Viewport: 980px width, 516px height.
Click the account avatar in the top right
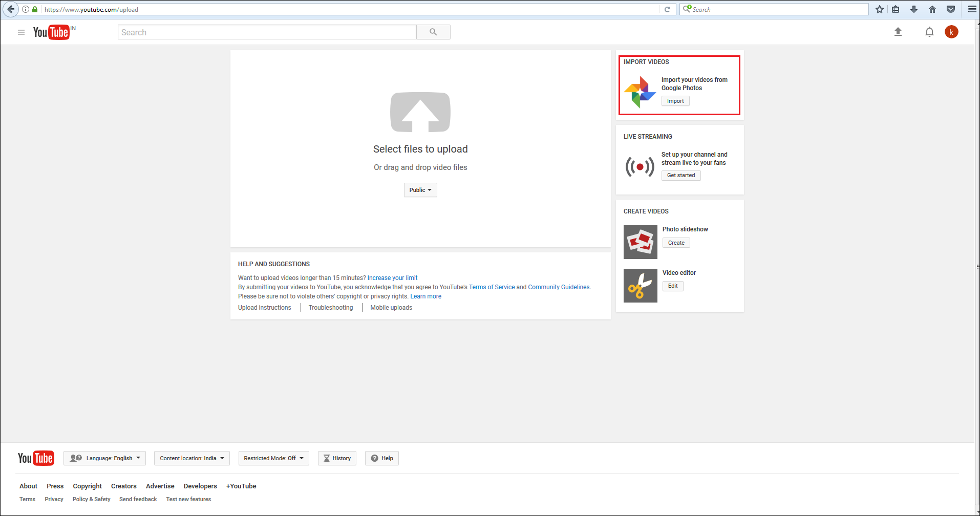951,32
